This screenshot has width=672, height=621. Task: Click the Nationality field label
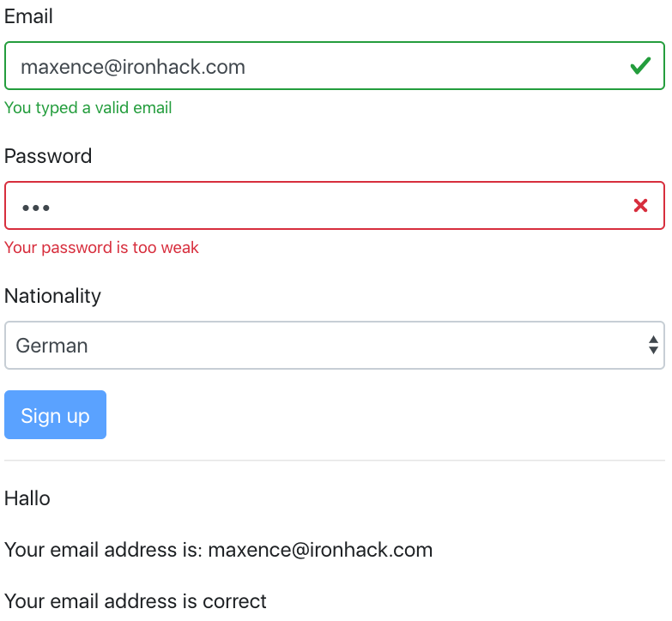pyautogui.click(x=52, y=296)
